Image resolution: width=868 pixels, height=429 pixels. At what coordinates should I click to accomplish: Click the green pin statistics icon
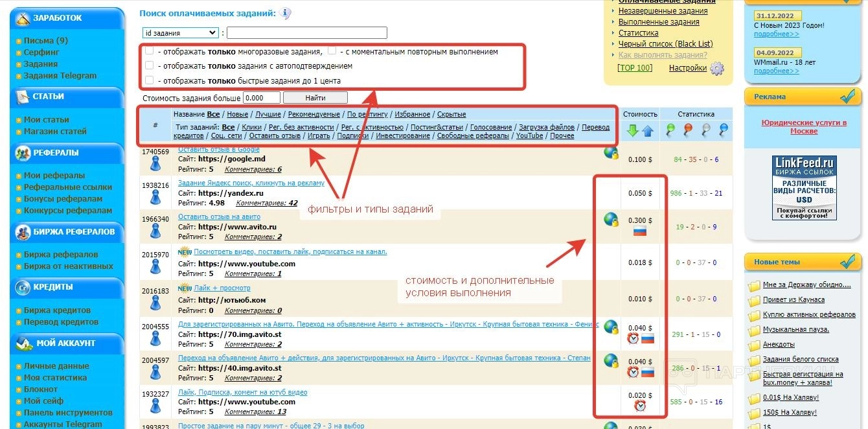[x=670, y=130]
